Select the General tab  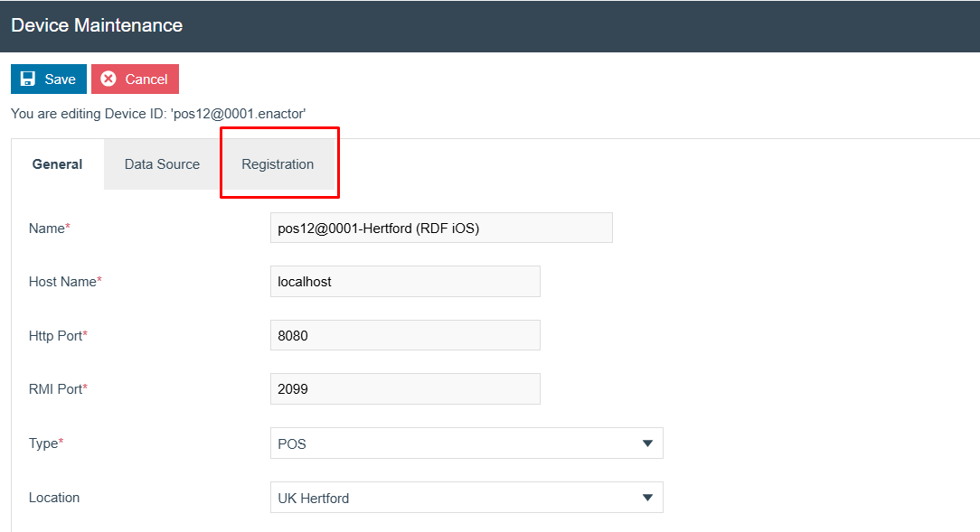[57, 163]
